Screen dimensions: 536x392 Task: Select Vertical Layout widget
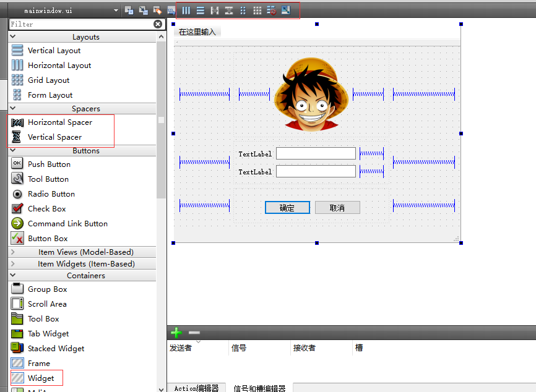[46, 50]
